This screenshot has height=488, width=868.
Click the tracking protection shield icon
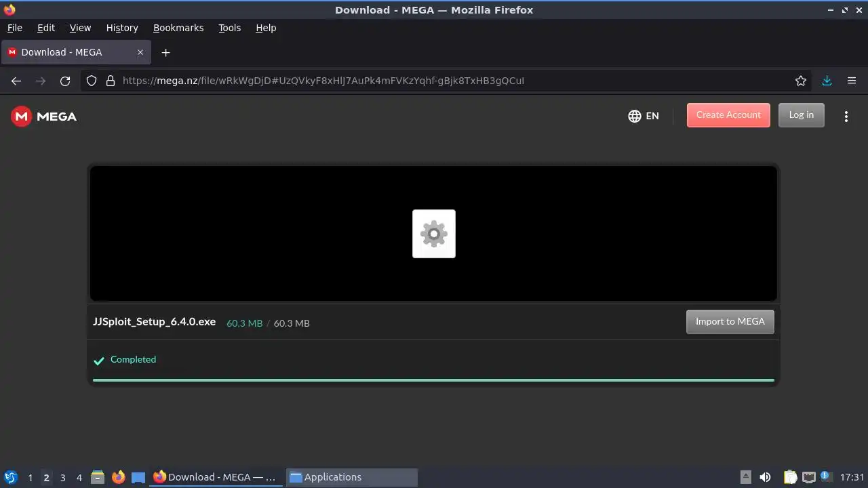click(x=92, y=81)
